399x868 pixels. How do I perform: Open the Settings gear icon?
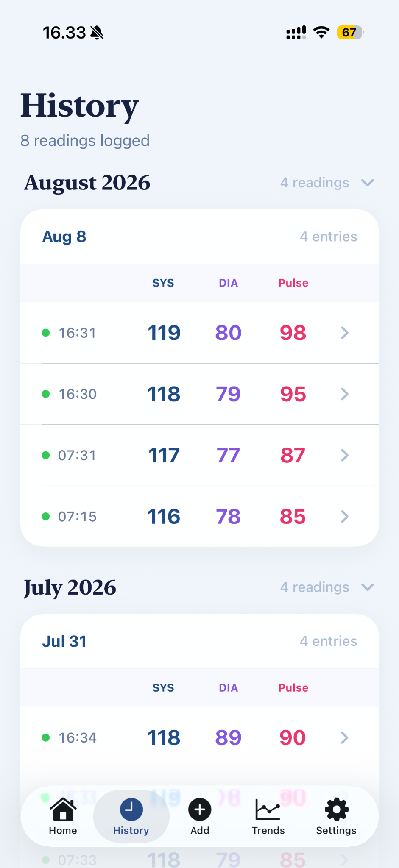(x=336, y=809)
